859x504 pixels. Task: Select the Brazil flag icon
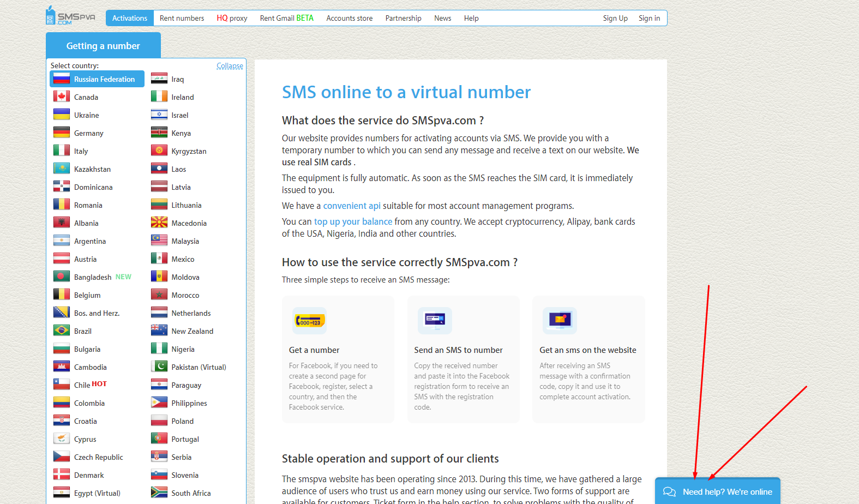(62, 331)
